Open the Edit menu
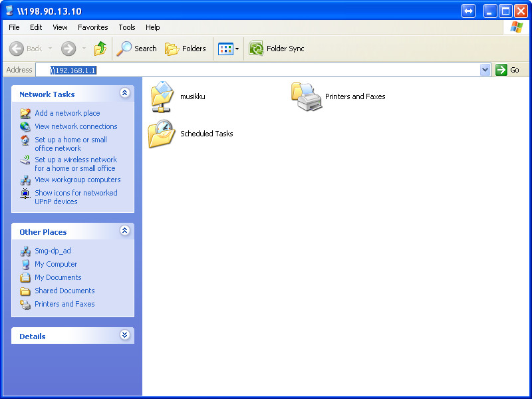Image resolution: width=532 pixels, height=399 pixels. pyautogui.click(x=36, y=27)
